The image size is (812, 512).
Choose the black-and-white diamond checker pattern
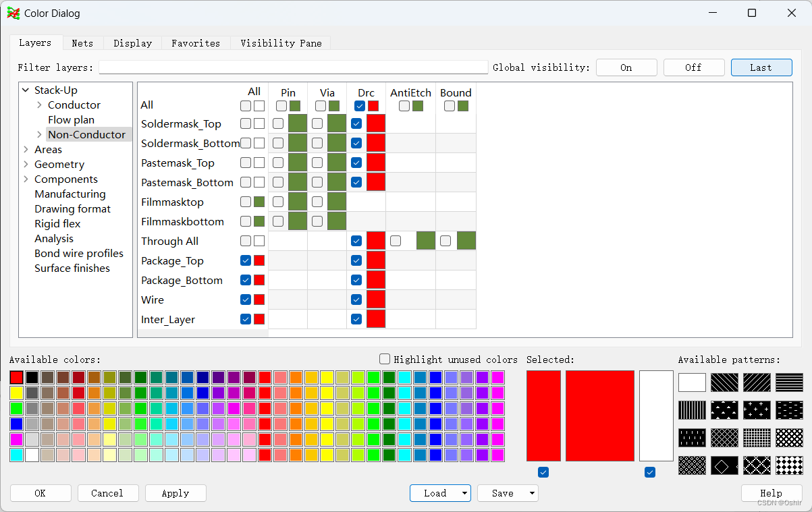pyautogui.click(x=789, y=465)
